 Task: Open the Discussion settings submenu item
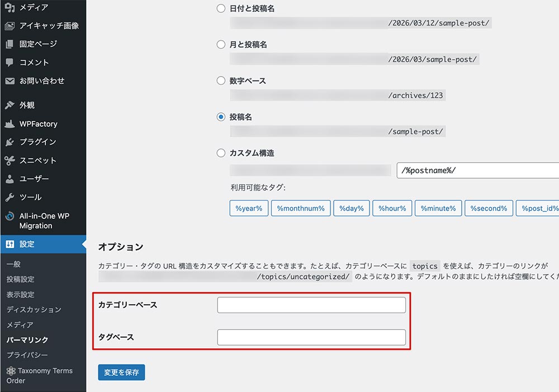(34, 309)
